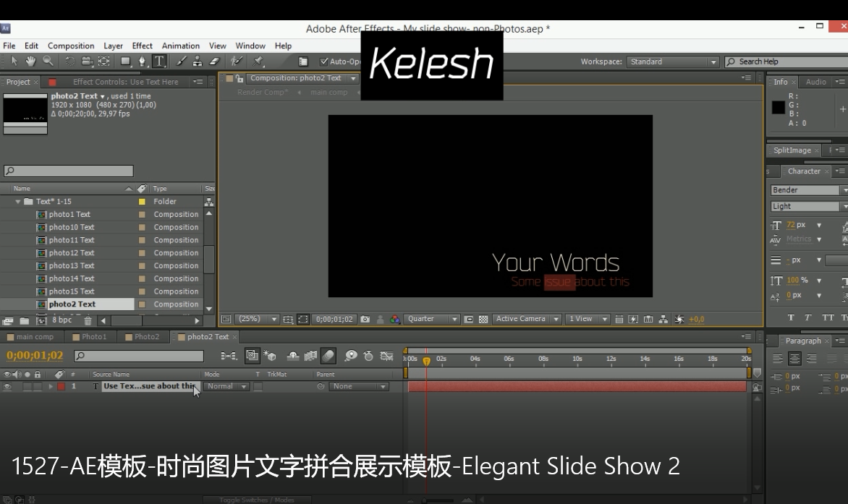Select the Hand tool in the toolbar
The width and height of the screenshot is (848, 504).
coord(31,61)
